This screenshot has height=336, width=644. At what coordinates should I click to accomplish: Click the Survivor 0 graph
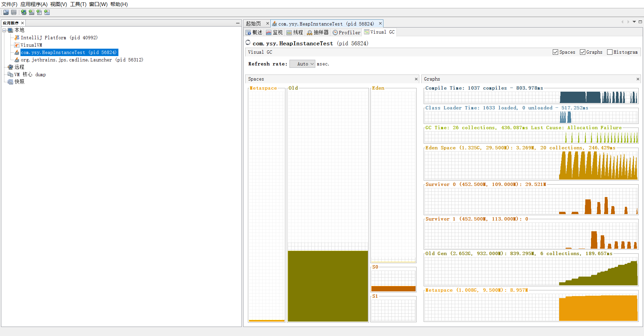coord(531,201)
